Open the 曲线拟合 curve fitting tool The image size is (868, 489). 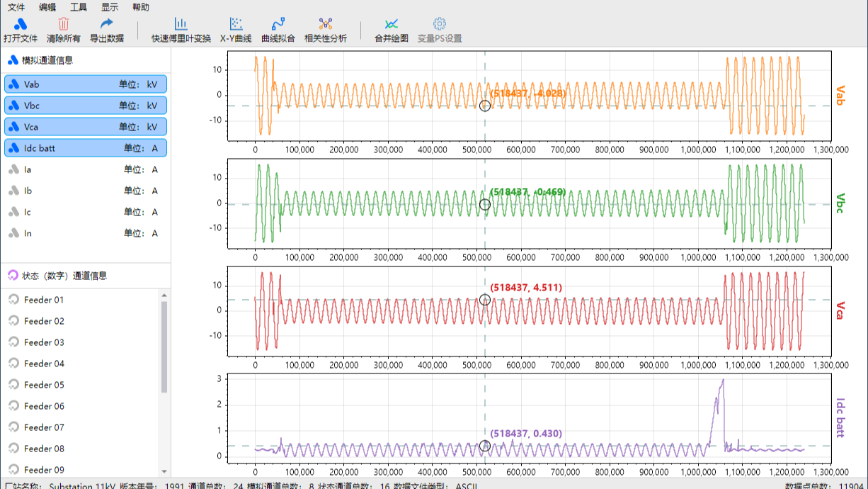pyautogui.click(x=278, y=31)
